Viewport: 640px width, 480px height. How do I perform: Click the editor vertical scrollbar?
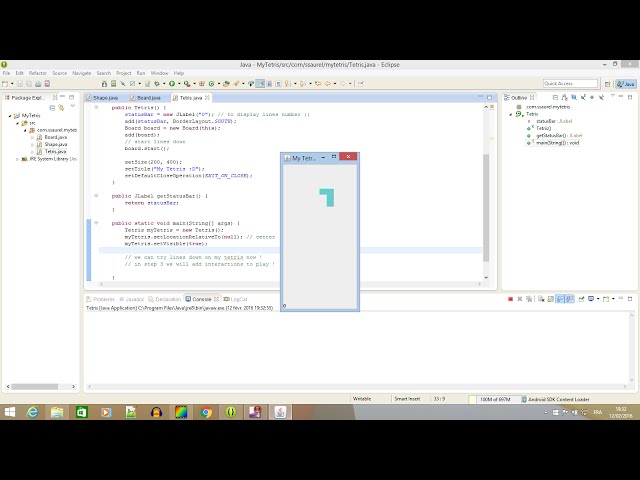pyautogui.click(x=486, y=208)
